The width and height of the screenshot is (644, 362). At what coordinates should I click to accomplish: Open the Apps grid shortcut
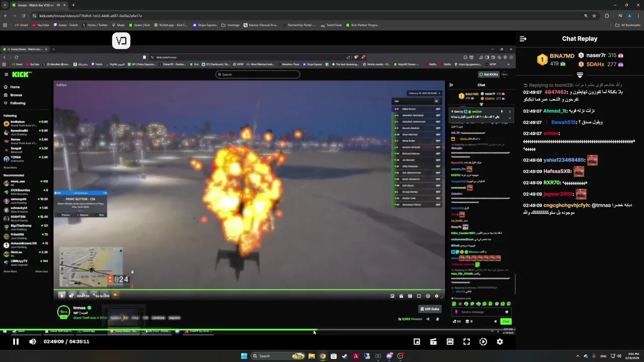(x=6, y=25)
